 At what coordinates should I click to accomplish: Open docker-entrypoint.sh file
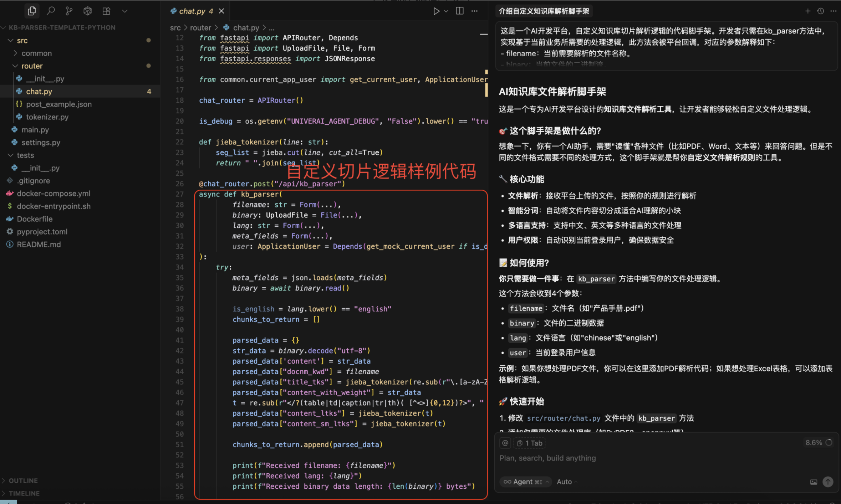click(53, 206)
